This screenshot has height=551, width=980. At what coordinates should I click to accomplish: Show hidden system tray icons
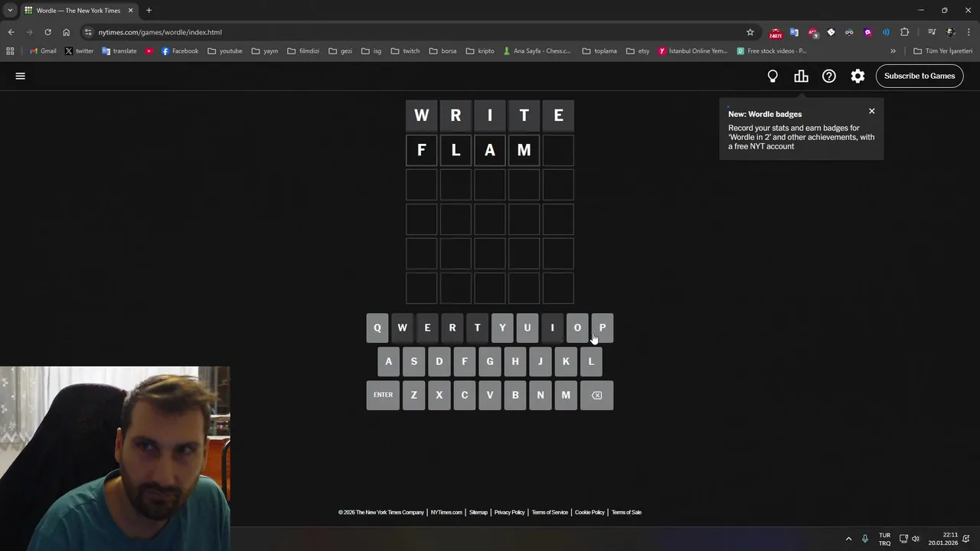click(x=848, y=539)
